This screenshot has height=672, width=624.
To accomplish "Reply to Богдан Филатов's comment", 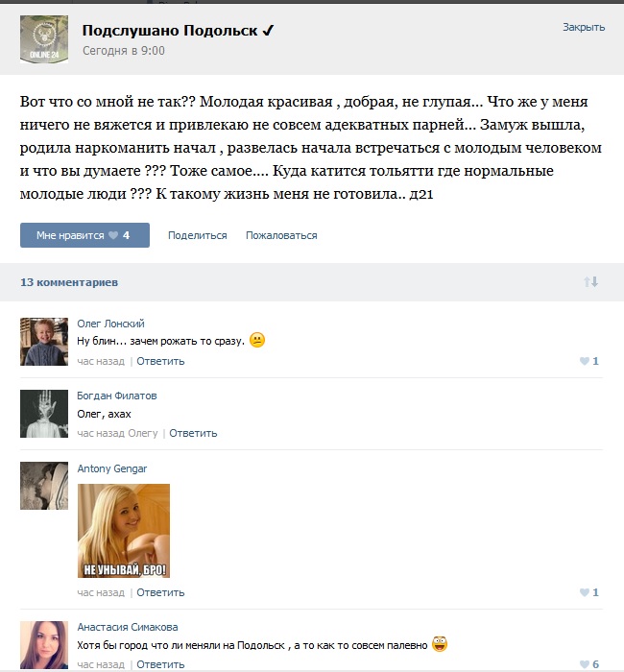I will point(193,433).
